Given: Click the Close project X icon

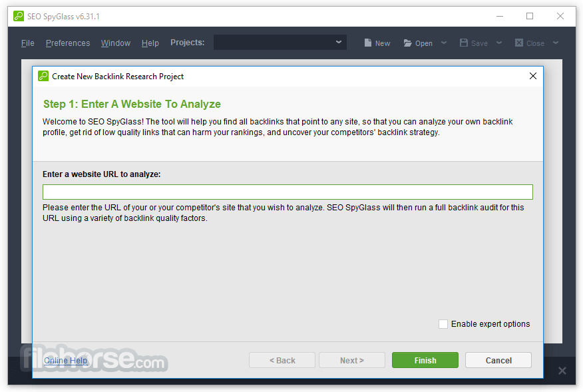Looking at the screenshot, I should [519, 43].
